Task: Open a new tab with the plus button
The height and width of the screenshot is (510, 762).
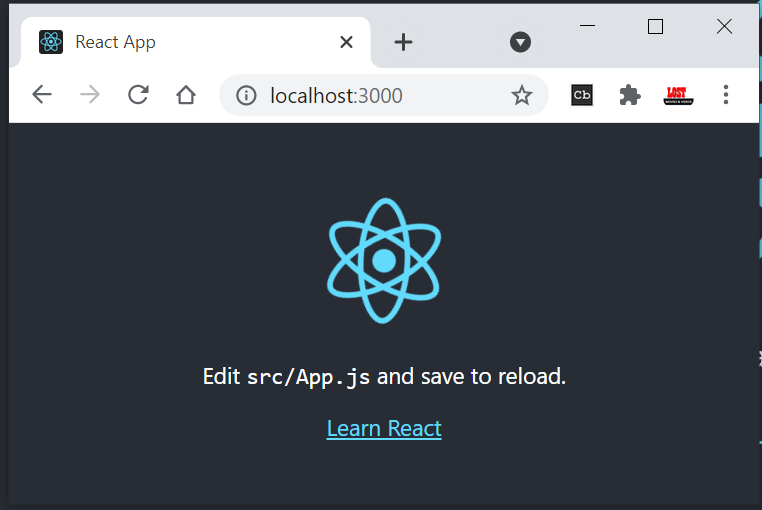Action: point(403,42)
